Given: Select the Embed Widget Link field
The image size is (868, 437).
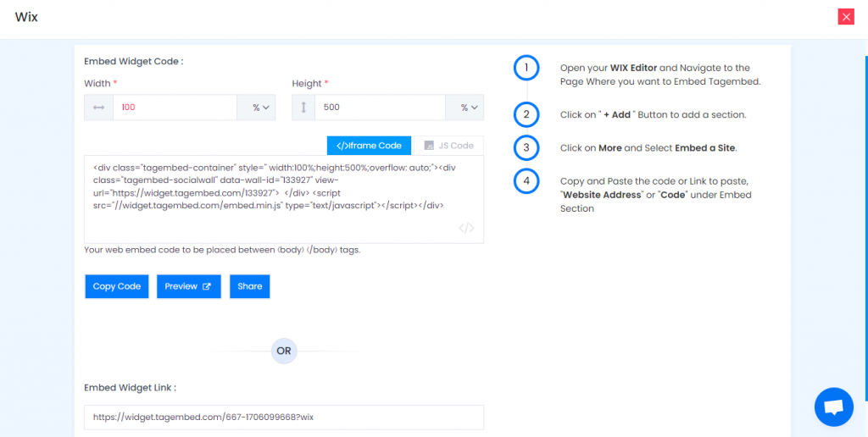Looking at the screenshot, I should click(284, 417).
